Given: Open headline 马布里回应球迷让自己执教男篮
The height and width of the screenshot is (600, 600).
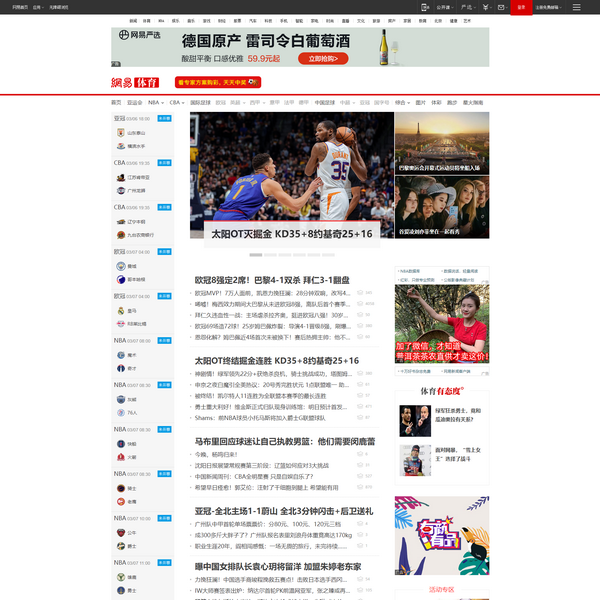Looking at the screenshot, I should coord(285,440).
